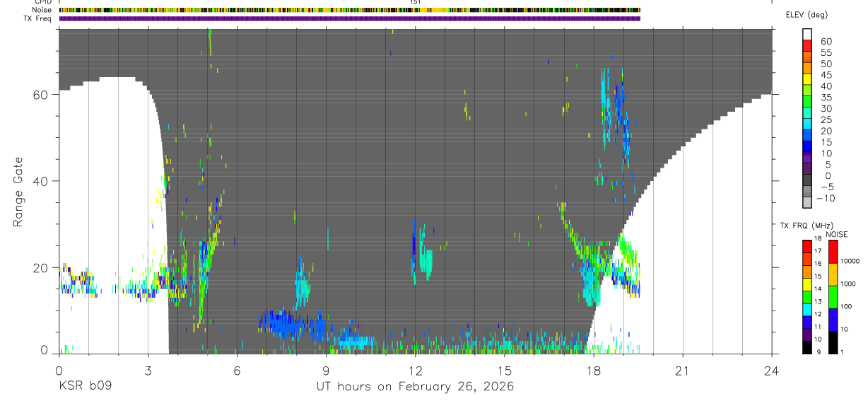
Task: Click the '24' tick on UT hours axis
Action: click(x=772, y=371)
